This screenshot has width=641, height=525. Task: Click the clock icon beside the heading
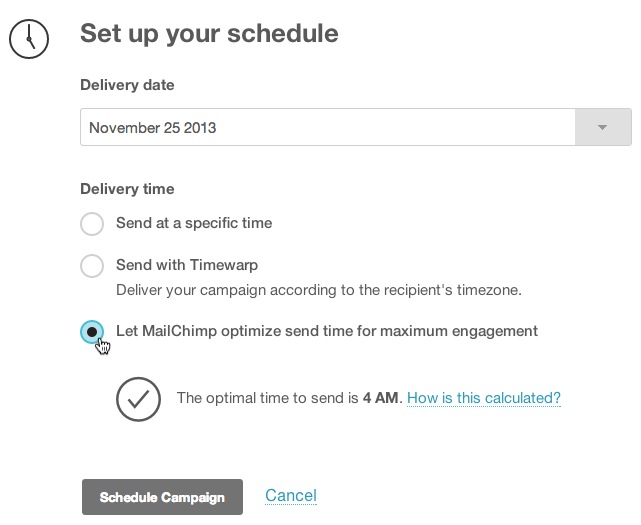point(29,37)
